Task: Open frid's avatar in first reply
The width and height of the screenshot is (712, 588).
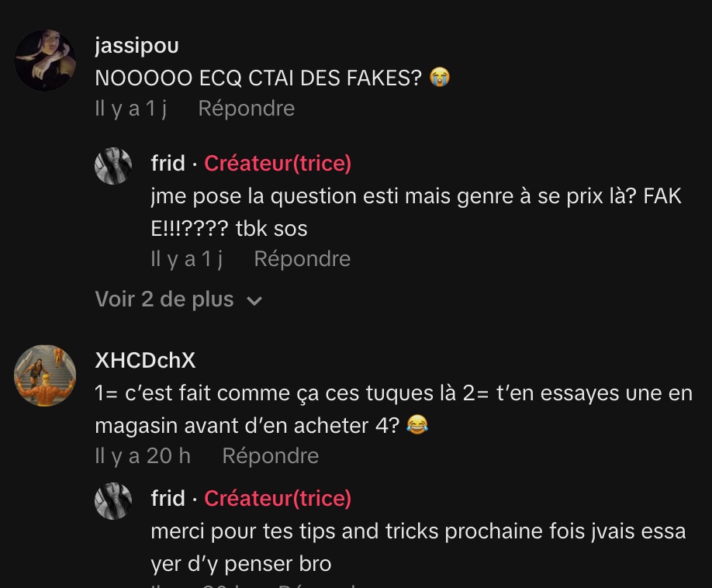Action: [113, 166]
